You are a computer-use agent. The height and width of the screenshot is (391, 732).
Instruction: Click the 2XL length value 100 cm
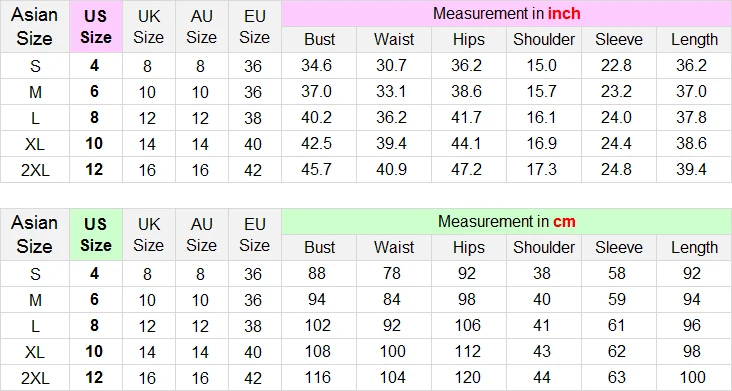[692, 377]
